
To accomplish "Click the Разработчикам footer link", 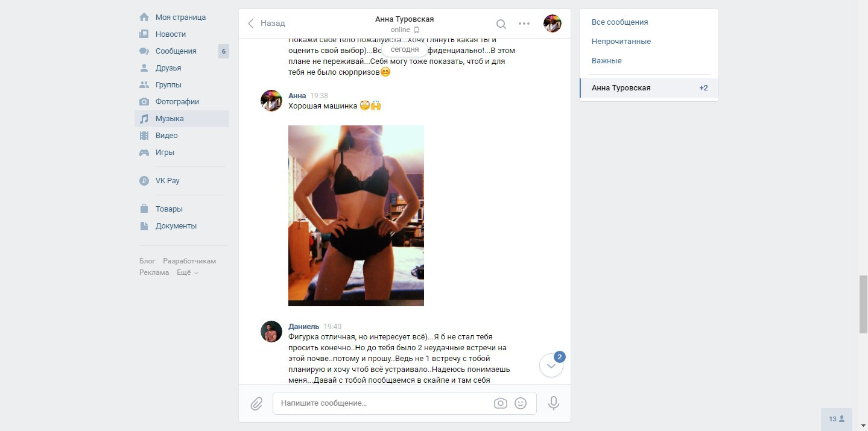I will click(189, 261).
